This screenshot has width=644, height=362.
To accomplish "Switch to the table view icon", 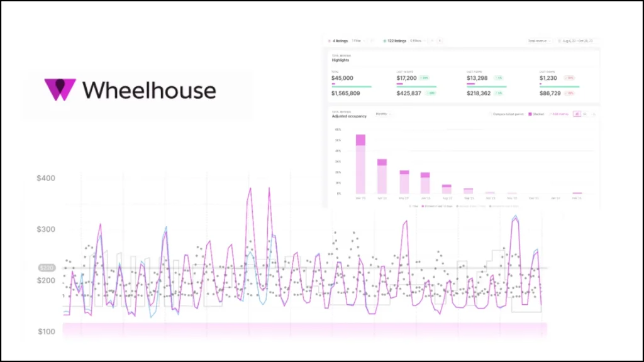I will [585, 114].
